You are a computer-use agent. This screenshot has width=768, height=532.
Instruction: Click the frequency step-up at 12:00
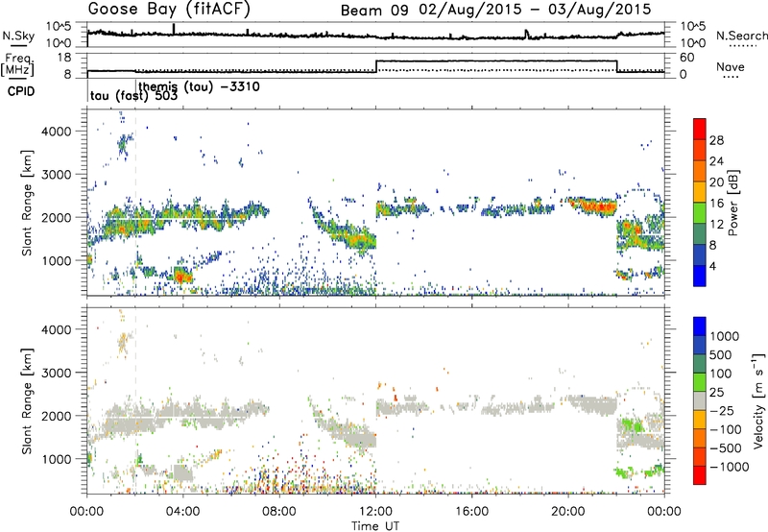[x=375, y=66]
